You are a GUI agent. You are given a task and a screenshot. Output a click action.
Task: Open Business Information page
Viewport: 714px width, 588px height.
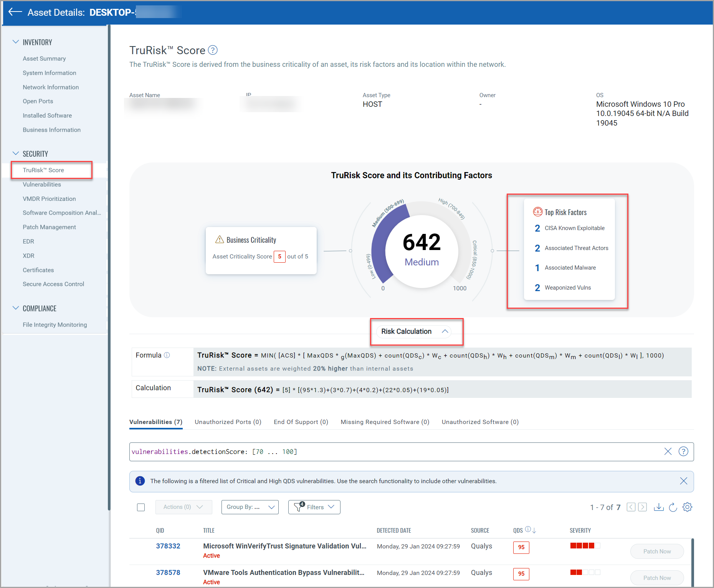51,130
